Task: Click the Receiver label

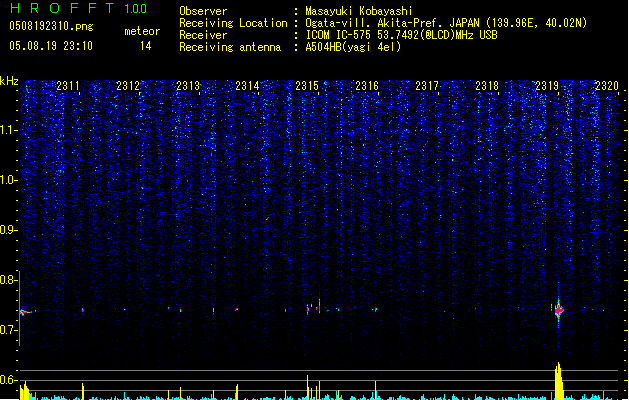Action: pos(203,35)
